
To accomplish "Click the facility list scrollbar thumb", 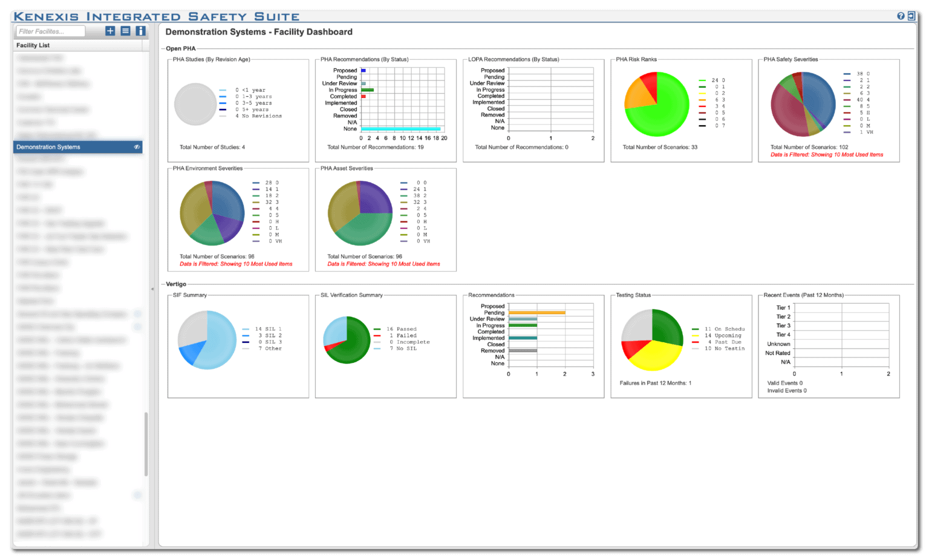I will pyautogui.click(x=146, y=441).
